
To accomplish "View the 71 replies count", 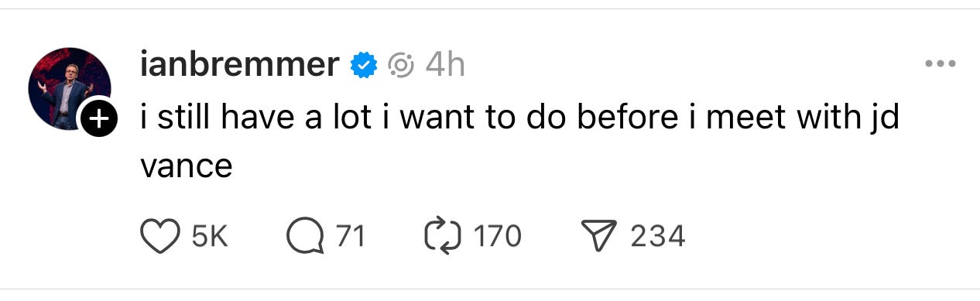I will 350,236.
